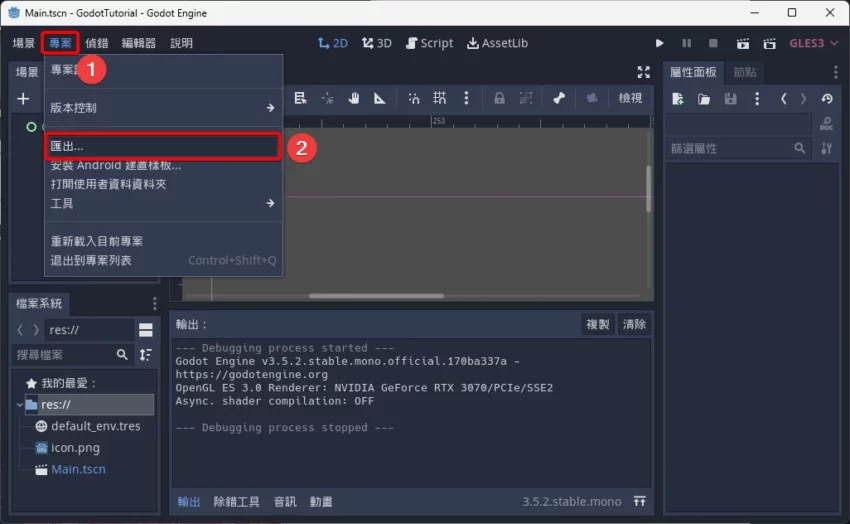The image size is (850, 524).
Task: Open the 檢視 menu in viewport
Action: click(630, 98)
